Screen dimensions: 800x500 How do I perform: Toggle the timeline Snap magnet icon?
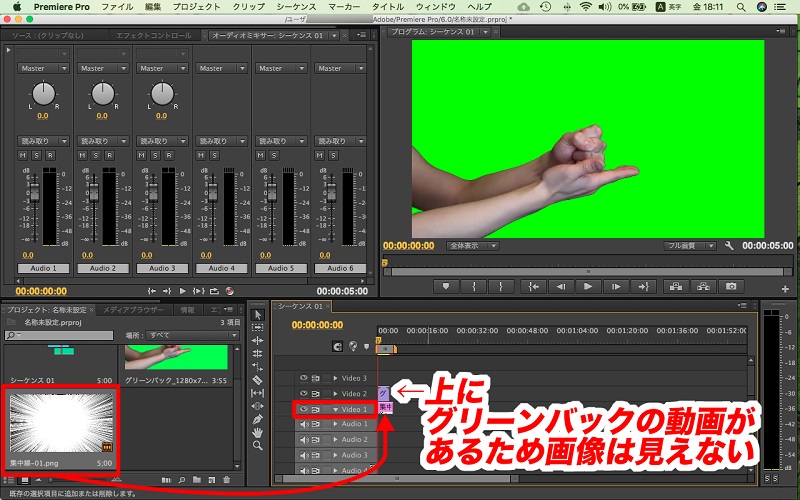tap(337, 347)
